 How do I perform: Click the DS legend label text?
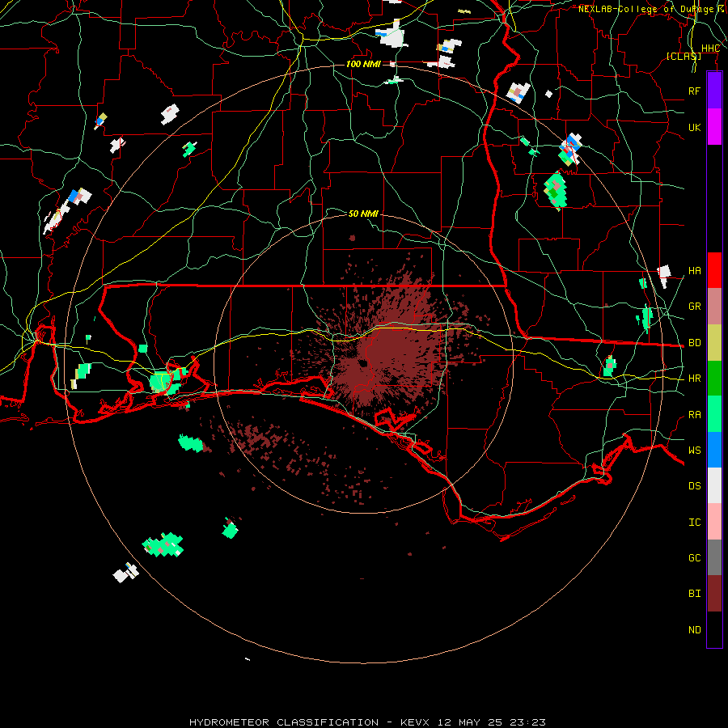[694, 486]
